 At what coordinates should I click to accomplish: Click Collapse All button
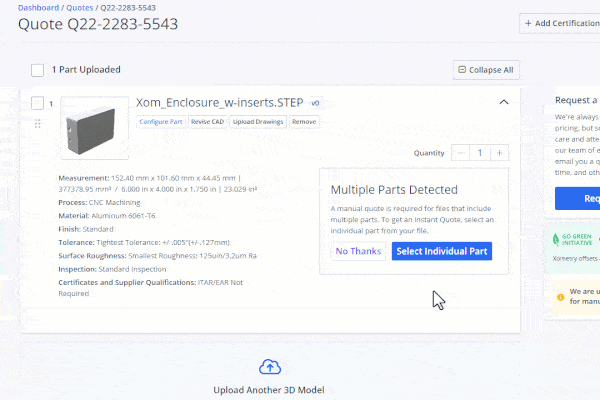[x=486, y=70]
